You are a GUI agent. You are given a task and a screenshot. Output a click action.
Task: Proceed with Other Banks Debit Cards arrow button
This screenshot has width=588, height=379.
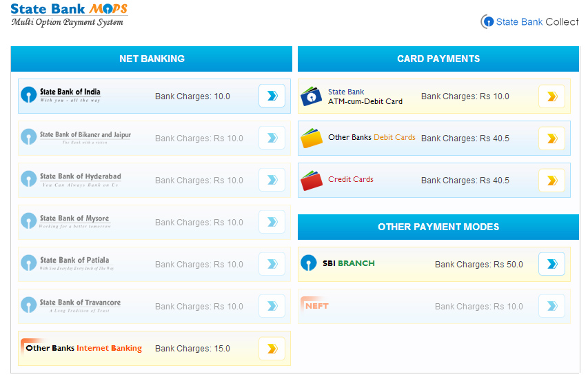coord(551,139)
